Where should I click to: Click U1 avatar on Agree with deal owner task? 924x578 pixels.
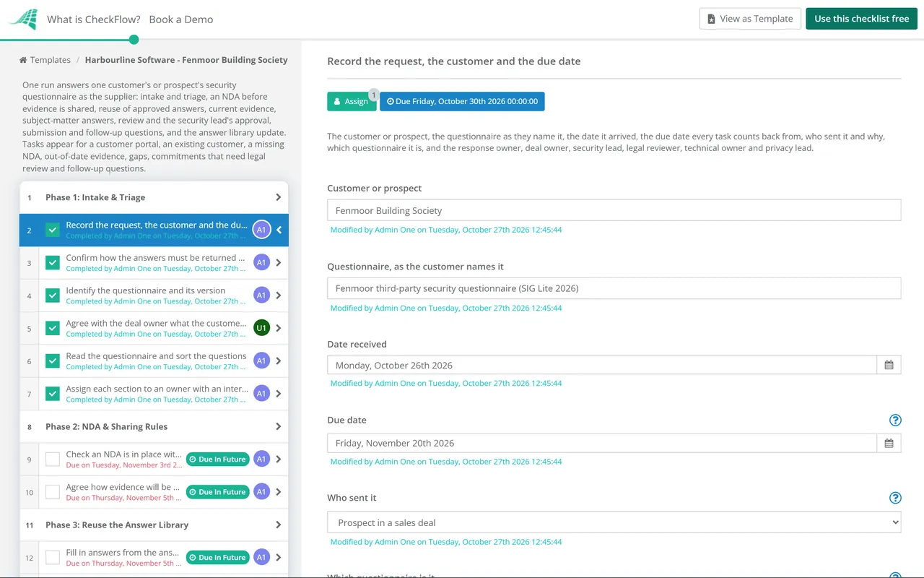click(x=261, y=328)
